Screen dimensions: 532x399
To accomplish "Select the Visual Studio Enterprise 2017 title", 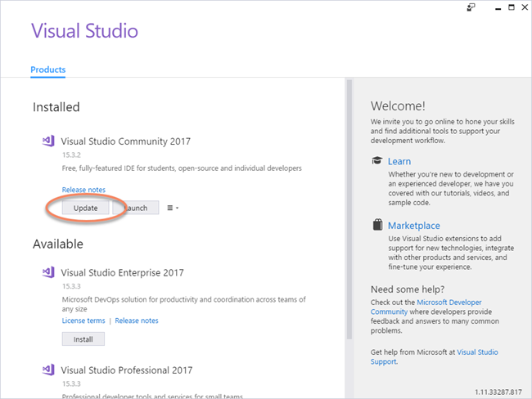I will click(x=122, y=272).
